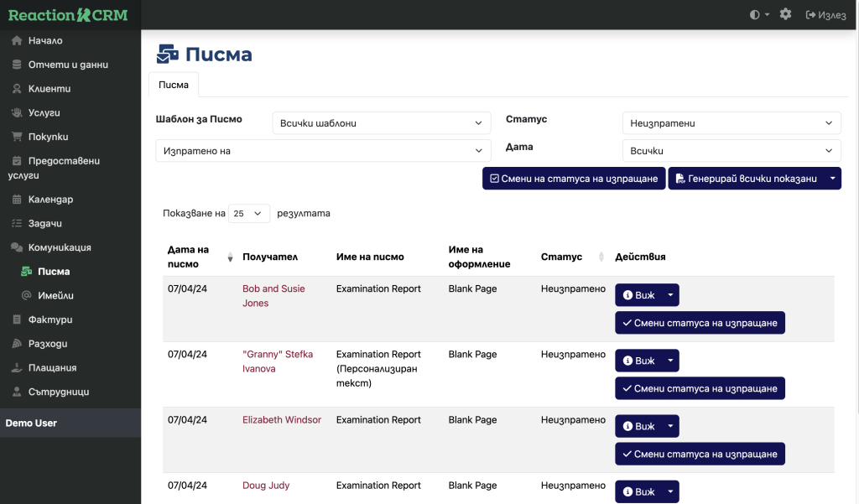Open Шаблон за Писмо template dropdown
This screenshot has width=859, height=504.
pyautogui.click(x=382, y=123)
